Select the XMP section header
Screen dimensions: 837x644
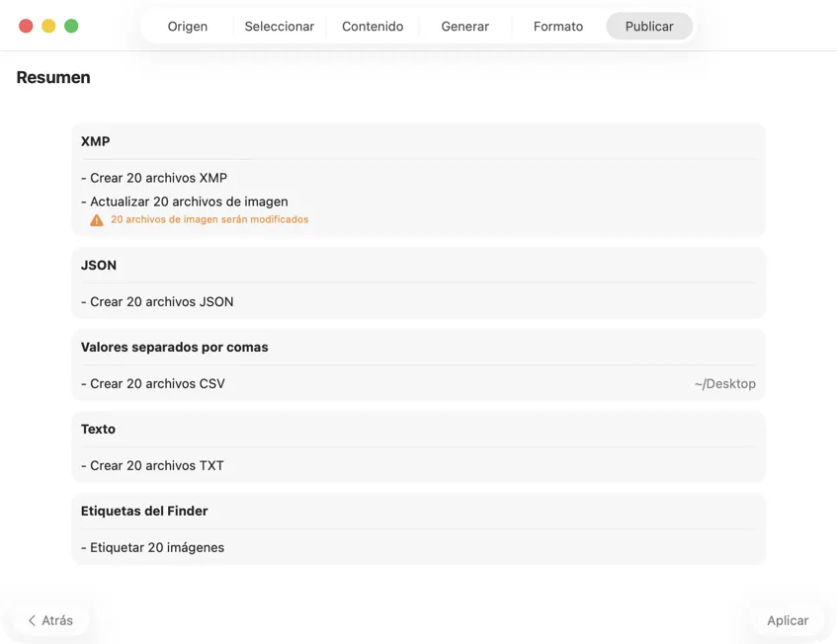96,141
